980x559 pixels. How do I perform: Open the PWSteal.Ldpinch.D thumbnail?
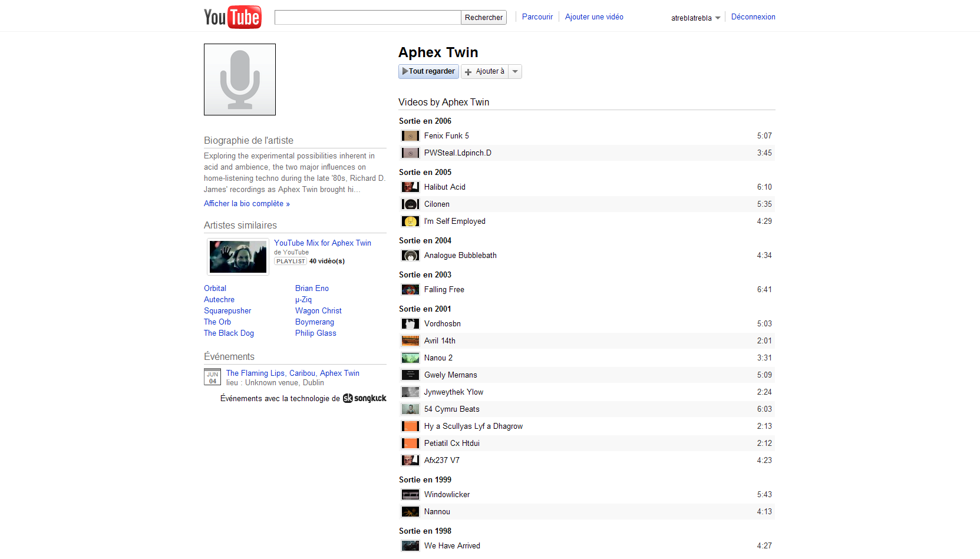[x=410, y=153]
